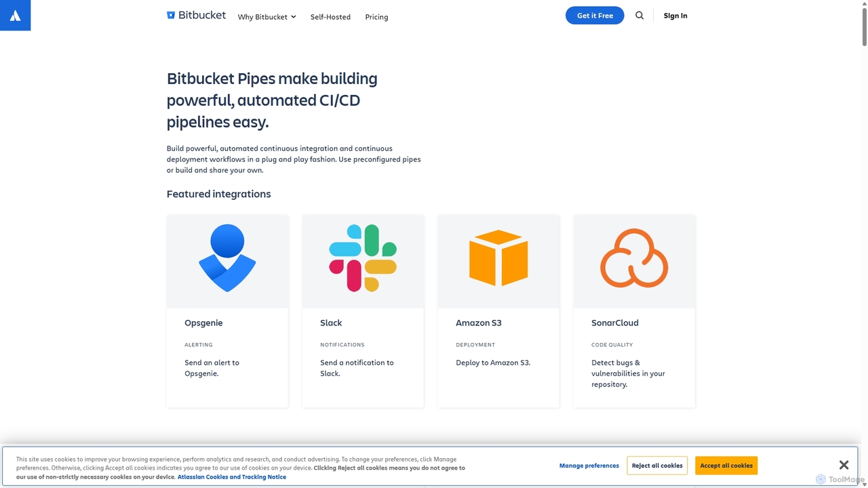Viewport: 868px width, 488px height.
Task: Click Reject all cookies button
Action: tap(657, 466)
